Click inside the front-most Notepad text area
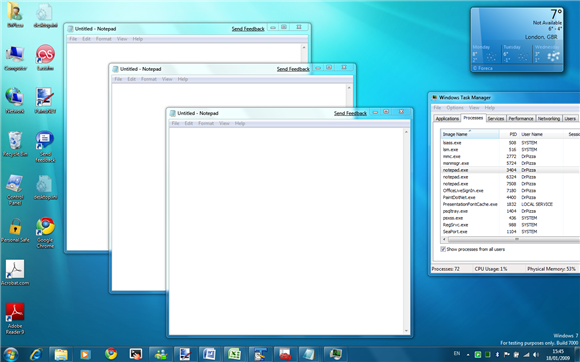This screenshot has height=362, width=580. [286, 231]
